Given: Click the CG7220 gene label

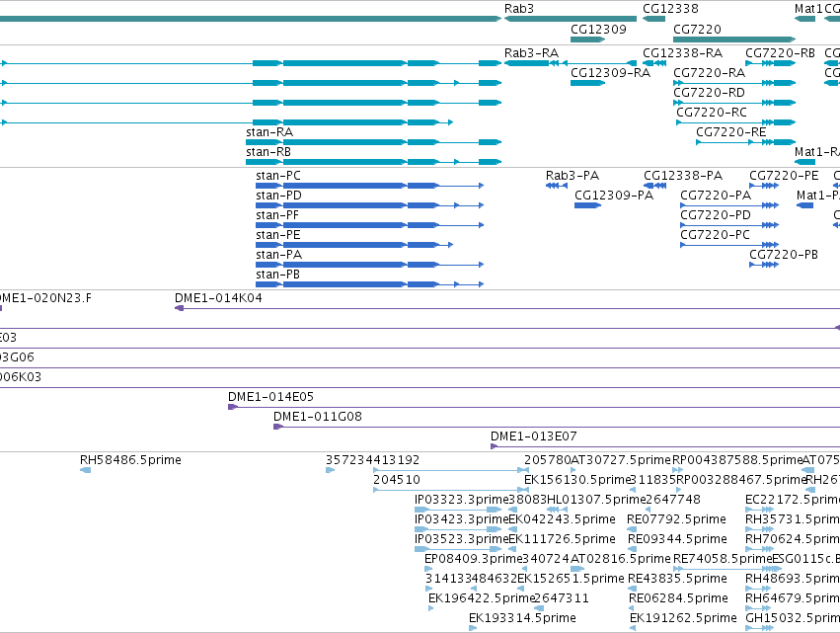Looking at the screenshot, I should [x=697, y=30].
